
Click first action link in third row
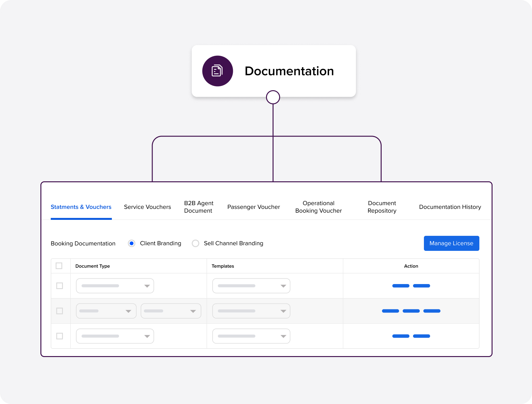(x=401, y=336)
